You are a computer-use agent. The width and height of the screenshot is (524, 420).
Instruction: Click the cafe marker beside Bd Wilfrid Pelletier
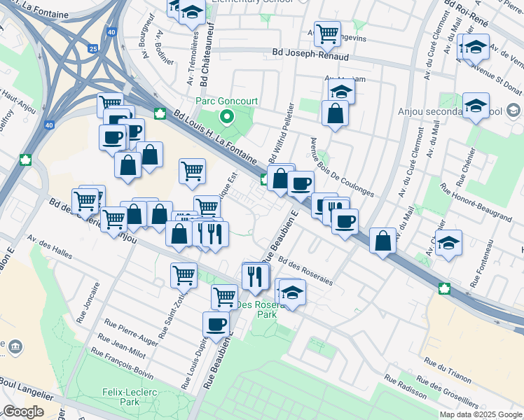[x=301, y=185]
